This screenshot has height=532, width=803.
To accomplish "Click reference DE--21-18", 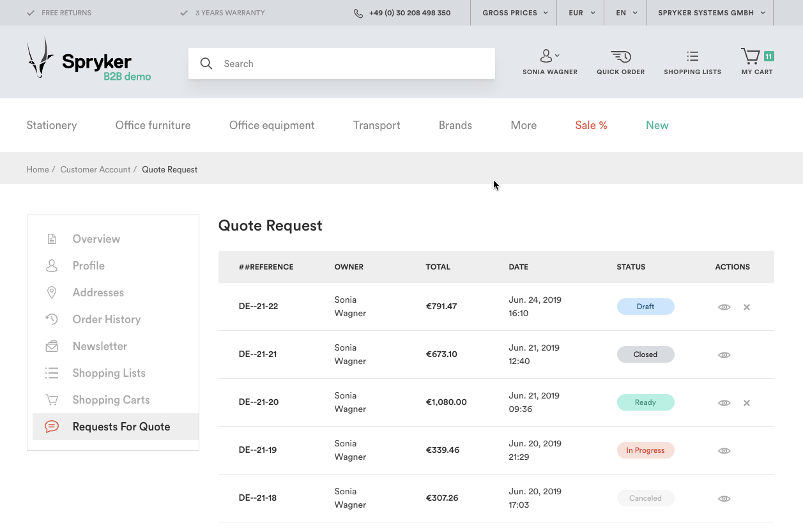I will (x=257, y=498).
